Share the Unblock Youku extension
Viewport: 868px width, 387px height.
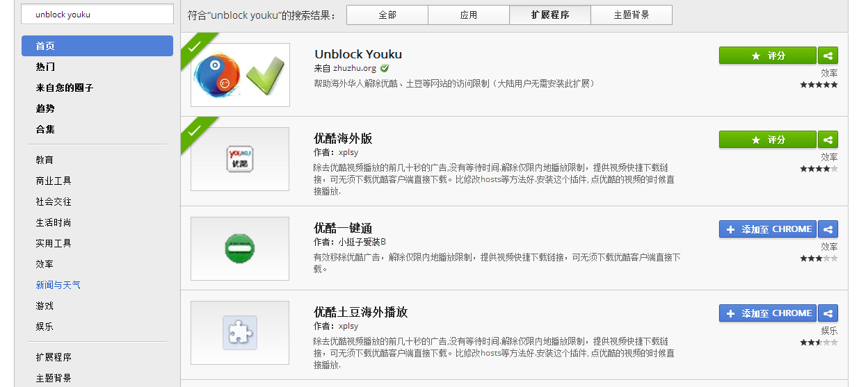pos(828,56)
